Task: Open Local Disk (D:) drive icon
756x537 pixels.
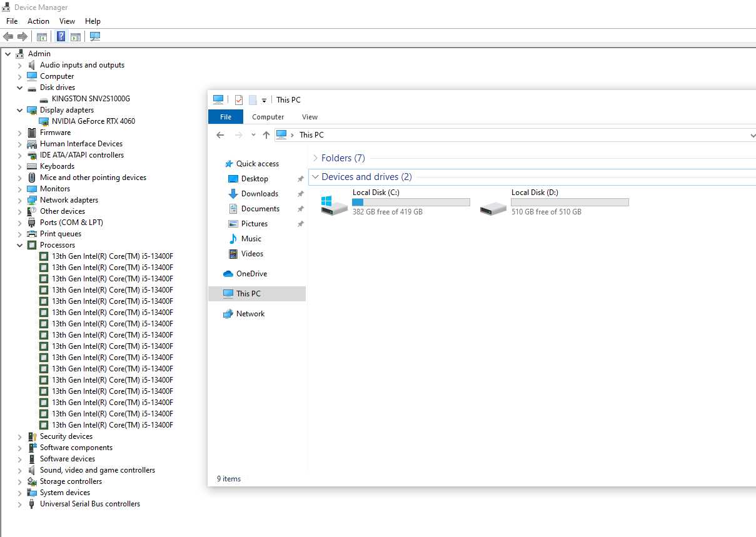Action: click(493, 204)
